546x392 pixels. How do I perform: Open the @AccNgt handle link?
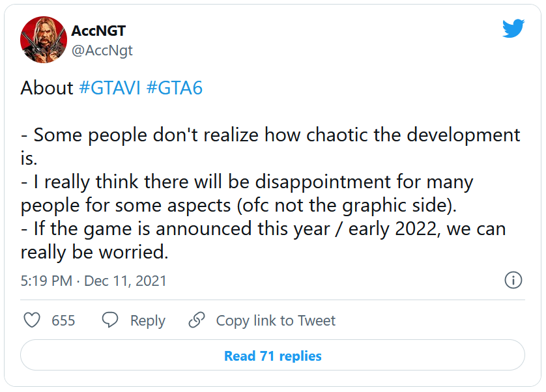[x=102, y=50]
